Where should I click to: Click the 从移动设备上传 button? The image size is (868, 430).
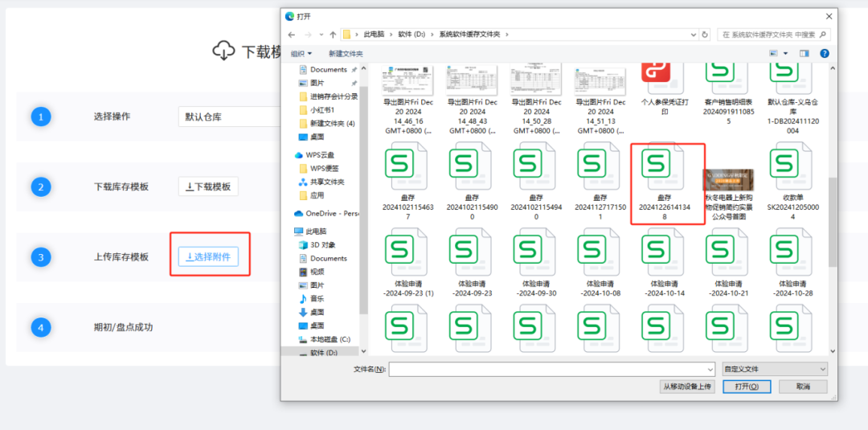click(x=687, y=387)
